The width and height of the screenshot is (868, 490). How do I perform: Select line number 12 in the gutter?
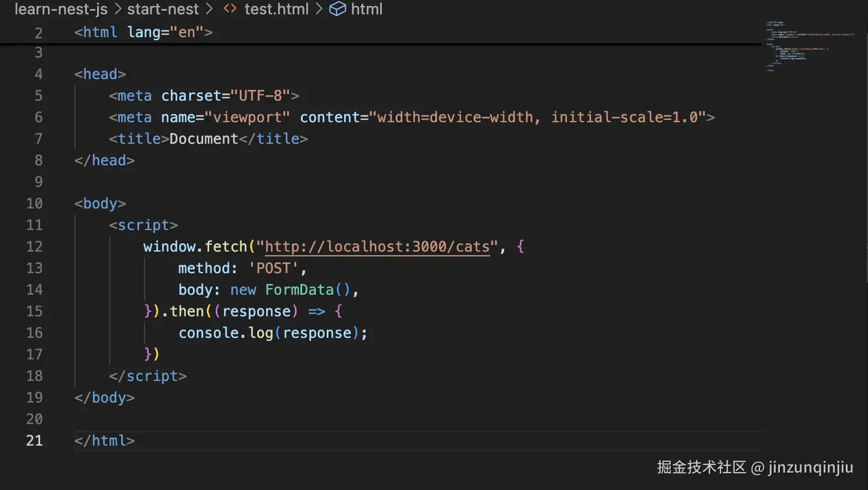point(34,247)
